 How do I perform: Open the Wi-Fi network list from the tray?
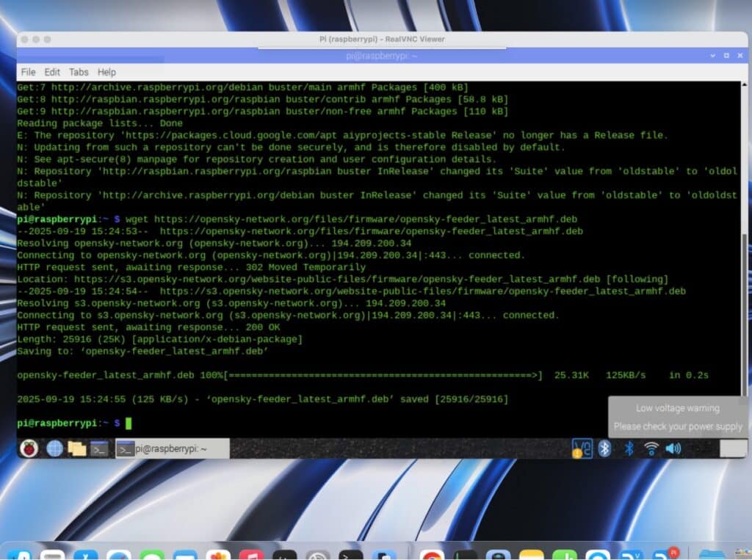click(652, 448)
